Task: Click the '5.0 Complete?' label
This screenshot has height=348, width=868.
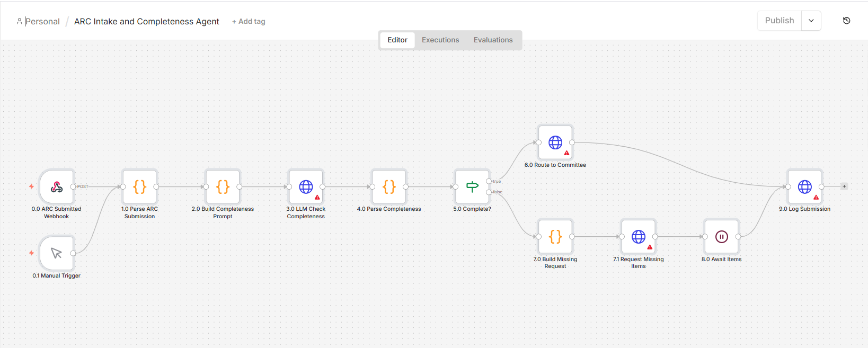Action: [472, 209]
